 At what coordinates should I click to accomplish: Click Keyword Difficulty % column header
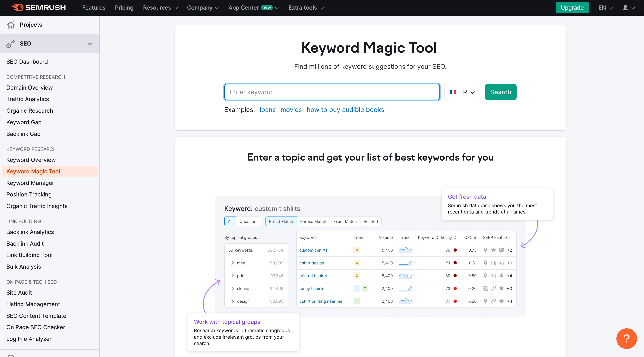tap(437, 237)
